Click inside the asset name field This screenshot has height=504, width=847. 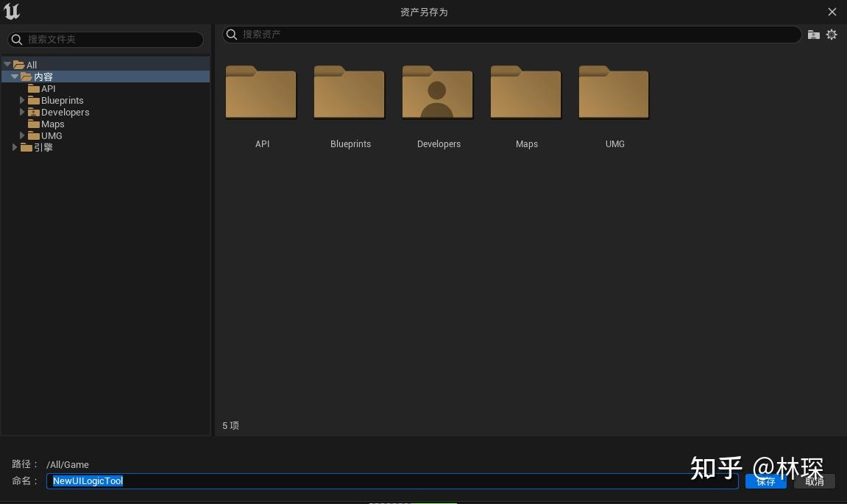[294, 480]
